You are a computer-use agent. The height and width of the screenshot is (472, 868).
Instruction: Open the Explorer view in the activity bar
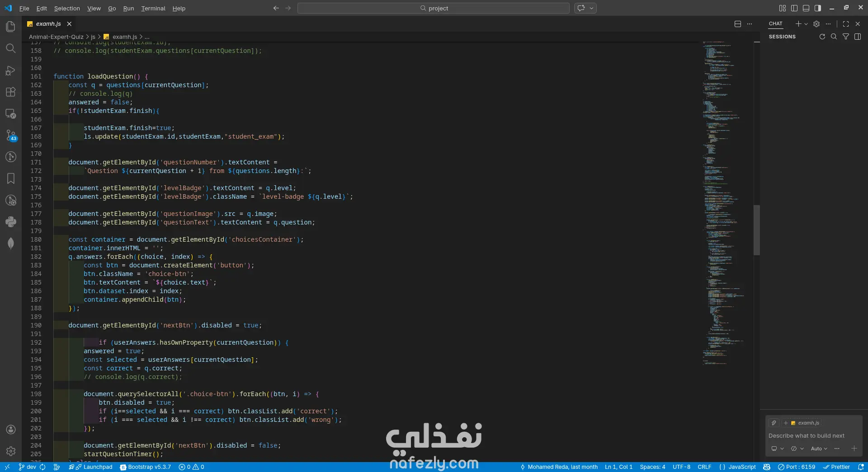point(11,27)
